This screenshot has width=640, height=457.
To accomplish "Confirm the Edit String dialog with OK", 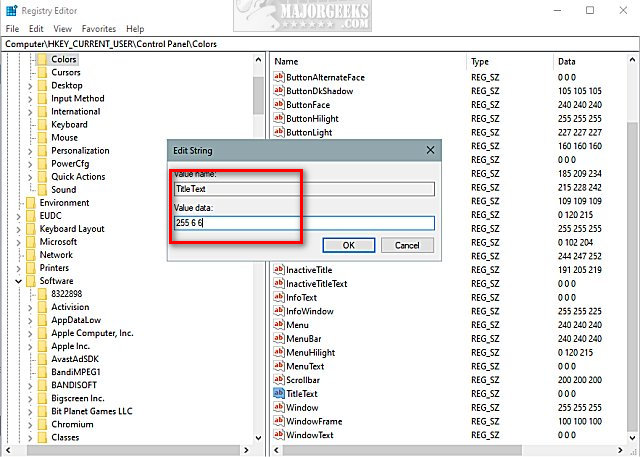I will (x=349, y=245).
